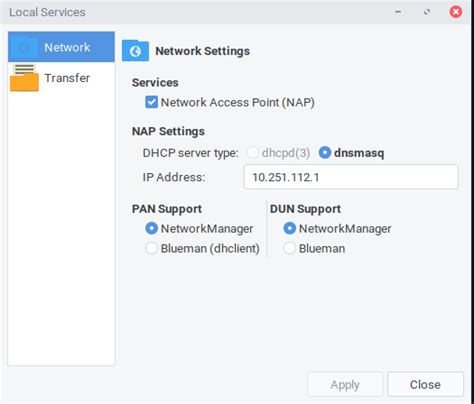Select the dnsmasq DHCP server type
Viewport: 474px width, 404px height.
(325, 153)
